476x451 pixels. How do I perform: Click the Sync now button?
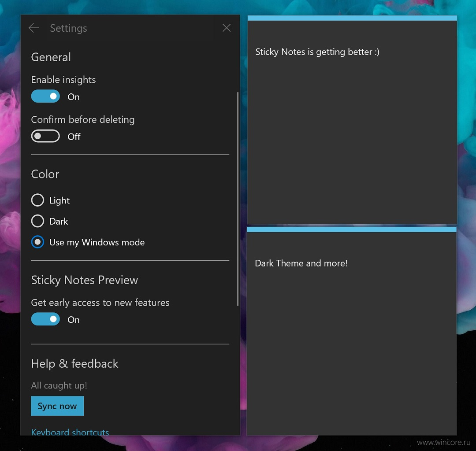coord(57,406)
